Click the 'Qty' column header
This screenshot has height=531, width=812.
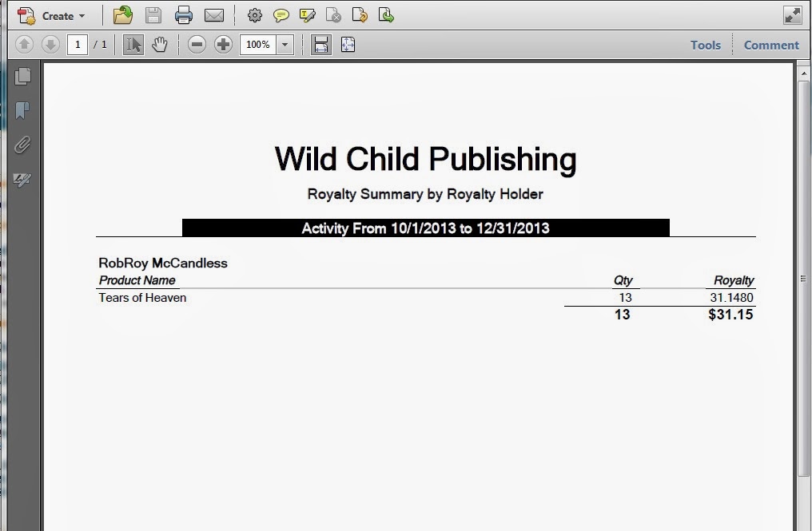coord(623,280)
